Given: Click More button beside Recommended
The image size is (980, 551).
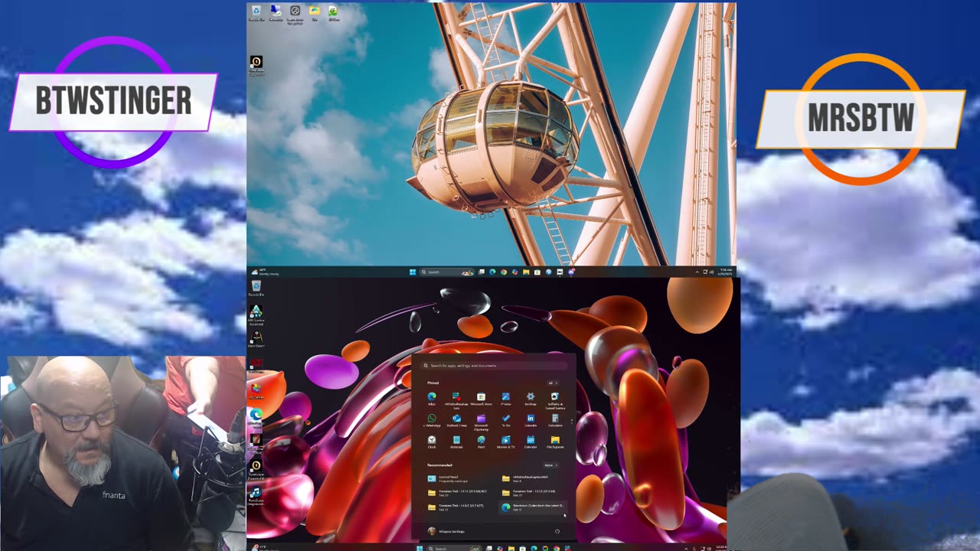Looking at the screenshot, I should point(550,465).
